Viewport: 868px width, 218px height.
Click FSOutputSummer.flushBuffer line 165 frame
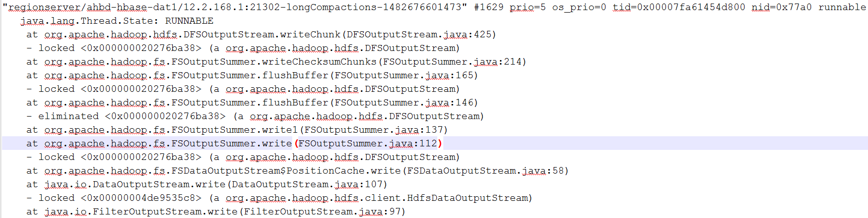(x=252, y=75)
